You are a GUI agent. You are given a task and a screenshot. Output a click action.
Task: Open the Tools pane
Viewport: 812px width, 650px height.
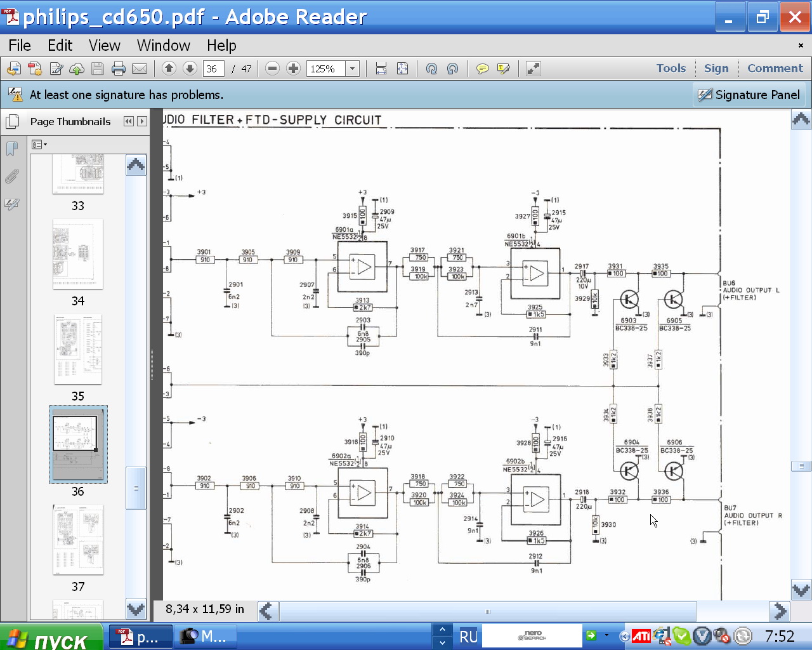671,69
